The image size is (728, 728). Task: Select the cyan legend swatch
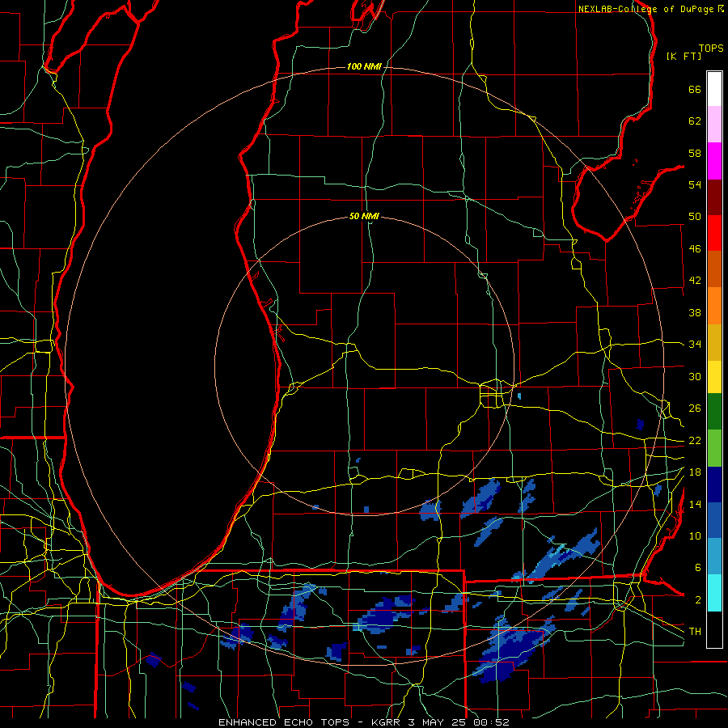(x=714, y=593)
